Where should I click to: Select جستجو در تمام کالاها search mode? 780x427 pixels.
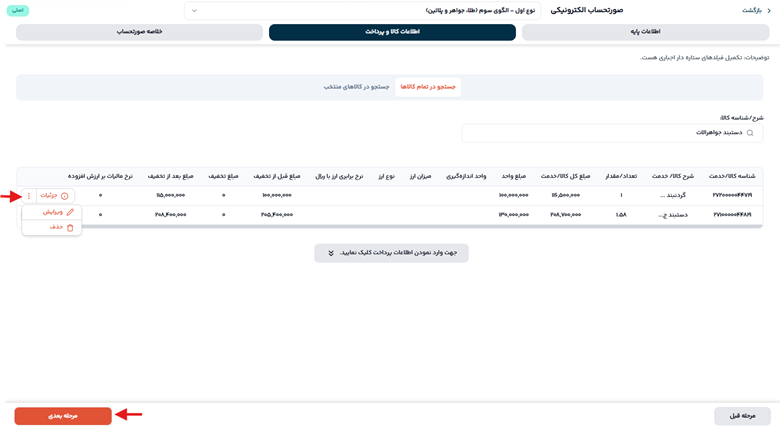[x=428, y=87]
